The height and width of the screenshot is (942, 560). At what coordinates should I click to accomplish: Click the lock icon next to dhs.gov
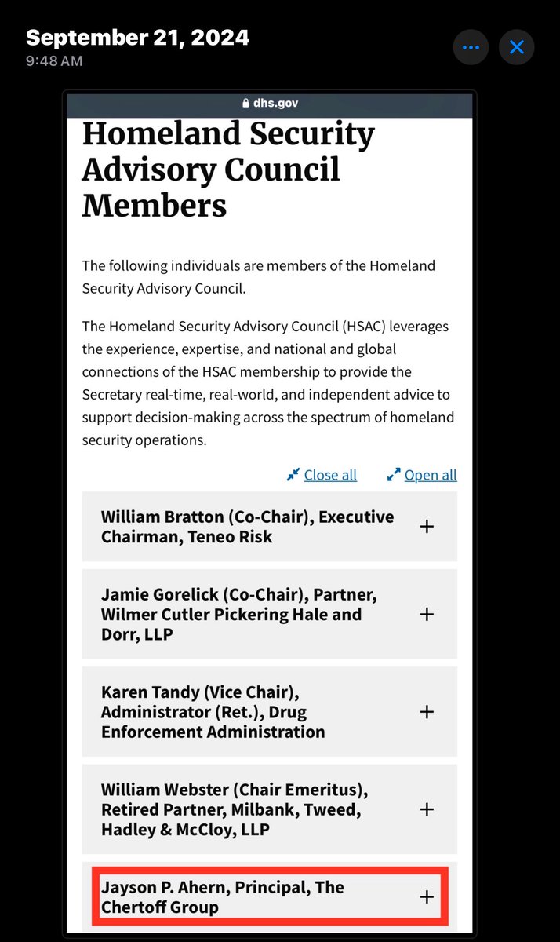coord(245,103)
